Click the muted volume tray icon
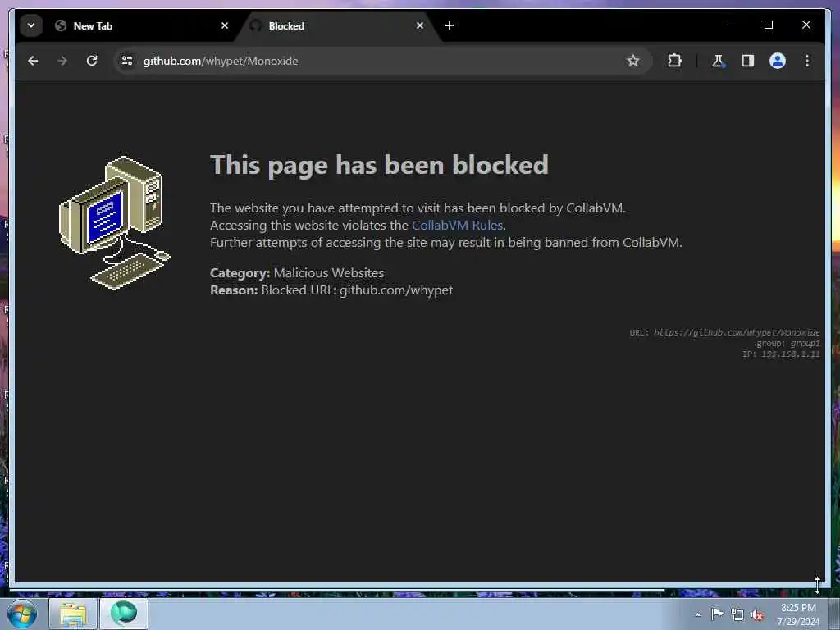Image resolution: width=840 pixels, height=630 pixels. point(757,615)
